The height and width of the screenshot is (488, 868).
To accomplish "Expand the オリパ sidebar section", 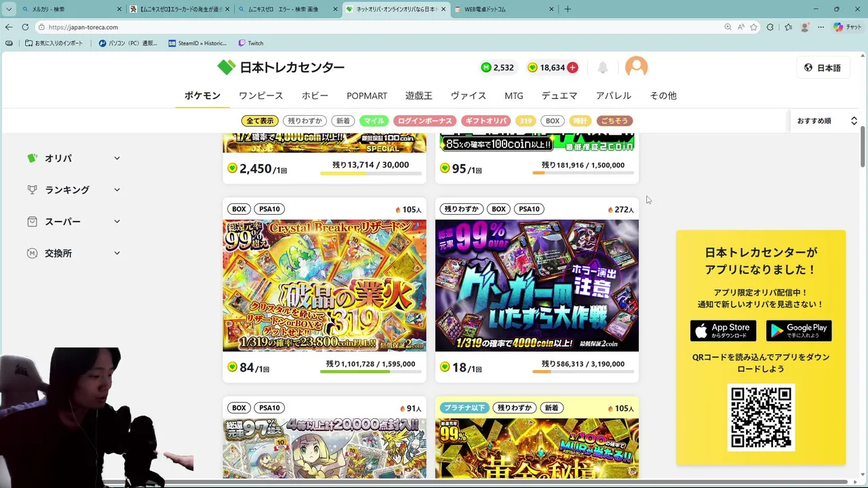I will click(x=75, y=158).
